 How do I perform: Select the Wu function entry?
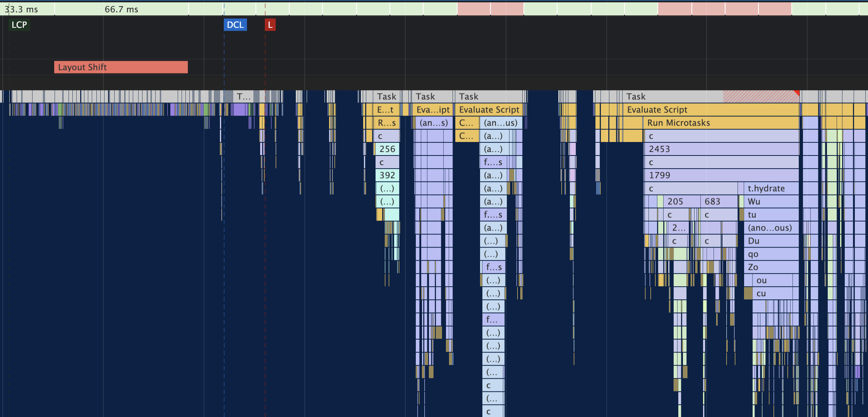772,202
